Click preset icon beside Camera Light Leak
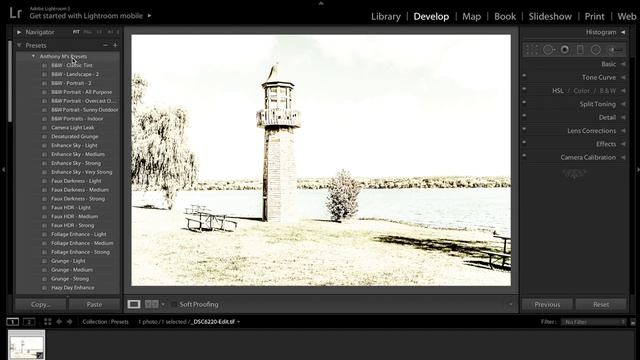 [x=44, y=128]
